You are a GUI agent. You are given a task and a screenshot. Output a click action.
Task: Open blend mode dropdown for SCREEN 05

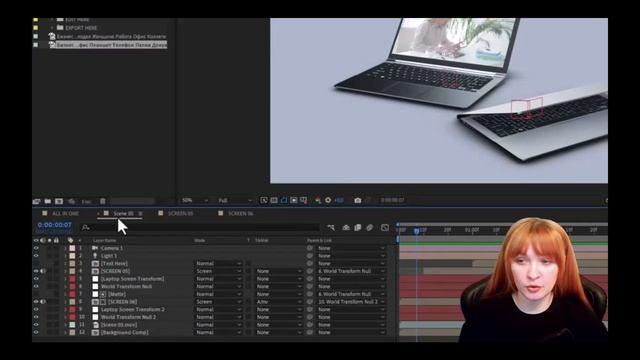tap(218, 271)
